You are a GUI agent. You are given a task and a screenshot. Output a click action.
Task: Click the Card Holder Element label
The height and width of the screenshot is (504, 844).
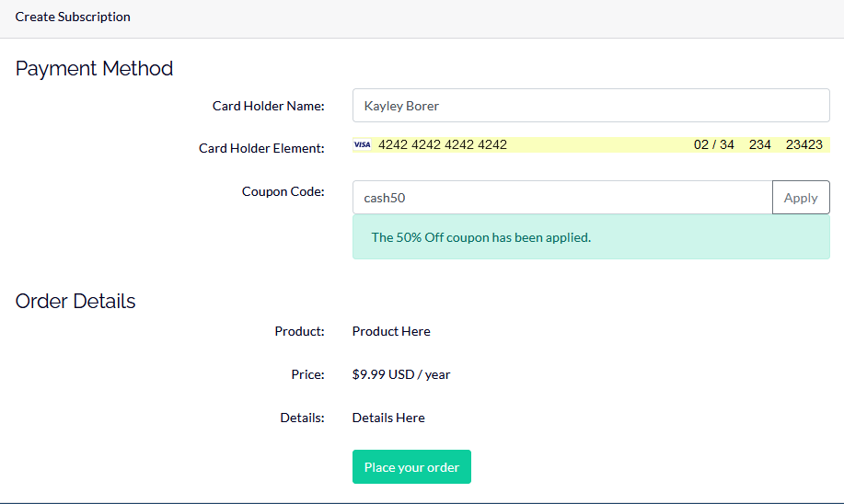[x=261, y=148]
